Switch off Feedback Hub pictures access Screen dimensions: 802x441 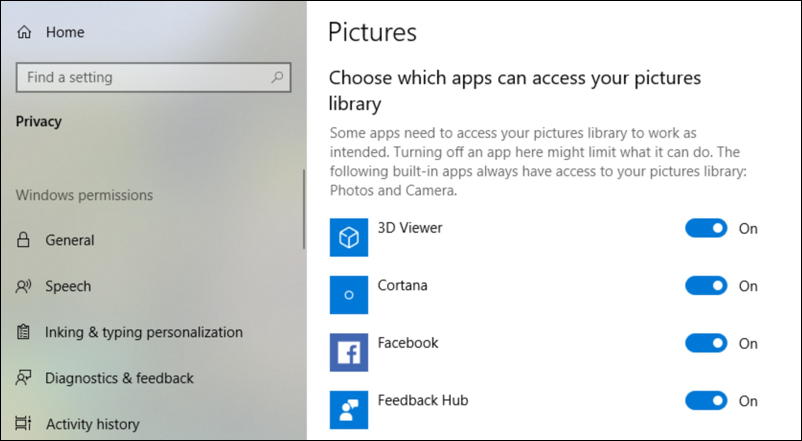706,401
